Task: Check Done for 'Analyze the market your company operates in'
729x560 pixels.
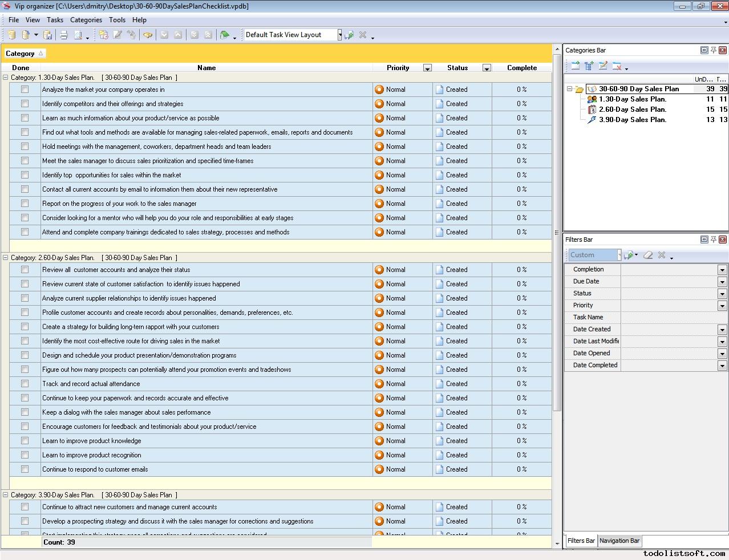Action: point(25,90)
